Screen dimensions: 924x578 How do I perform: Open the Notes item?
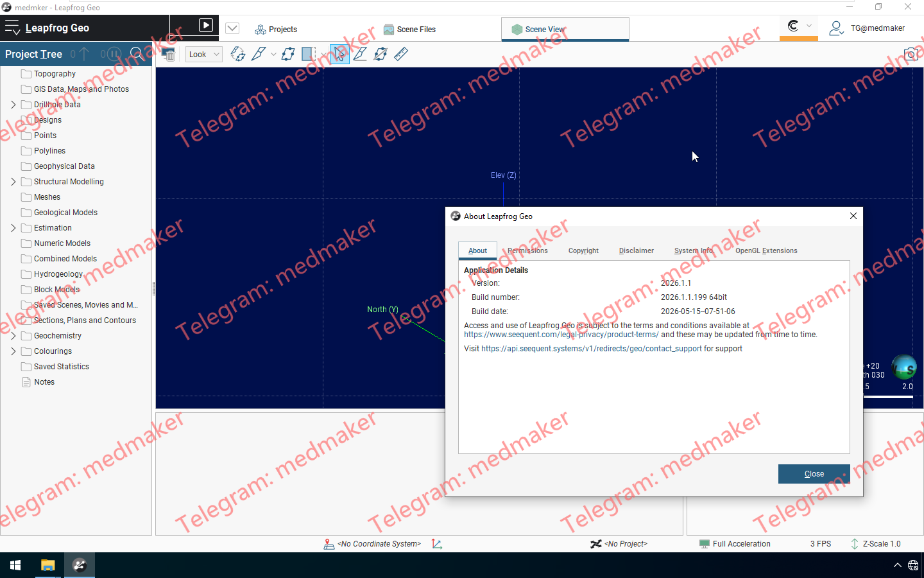(x=44, y=382)
